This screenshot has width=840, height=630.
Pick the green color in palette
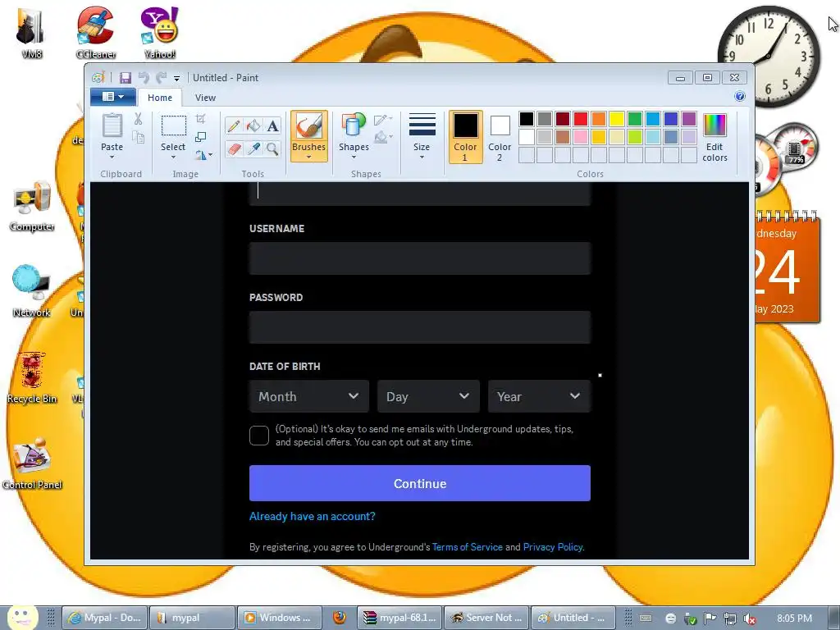(x=635, y=119)
